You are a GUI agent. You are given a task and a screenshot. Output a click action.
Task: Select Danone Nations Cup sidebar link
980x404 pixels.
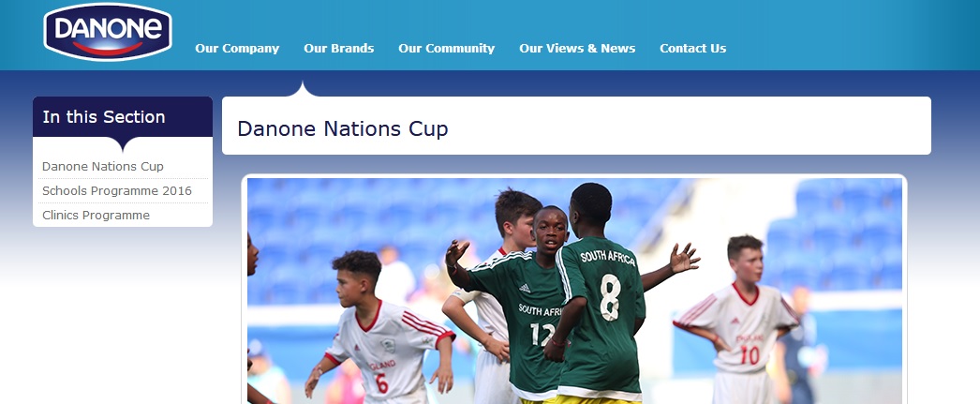(x=102, y=166)
